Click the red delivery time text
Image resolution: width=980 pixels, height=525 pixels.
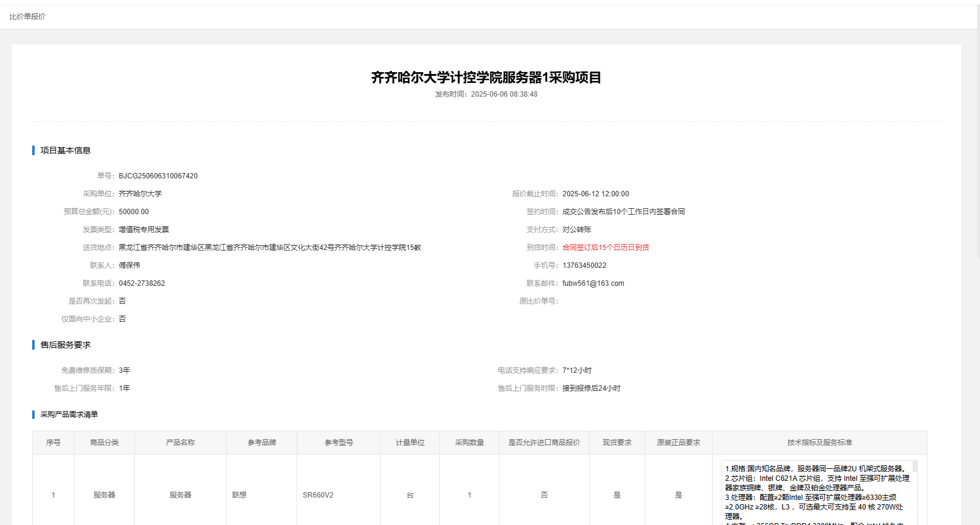pyautogui.click(x=605, y=248)
